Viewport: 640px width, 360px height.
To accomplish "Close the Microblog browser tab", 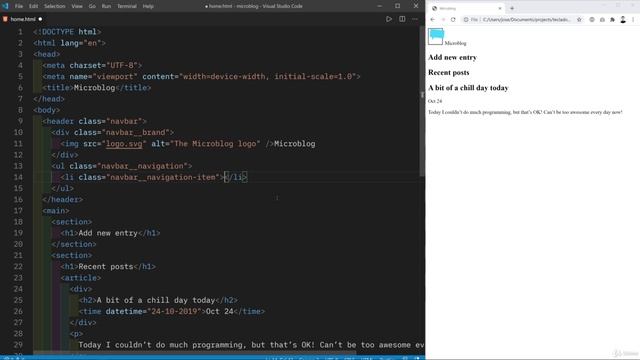I will tap(500, 8).
